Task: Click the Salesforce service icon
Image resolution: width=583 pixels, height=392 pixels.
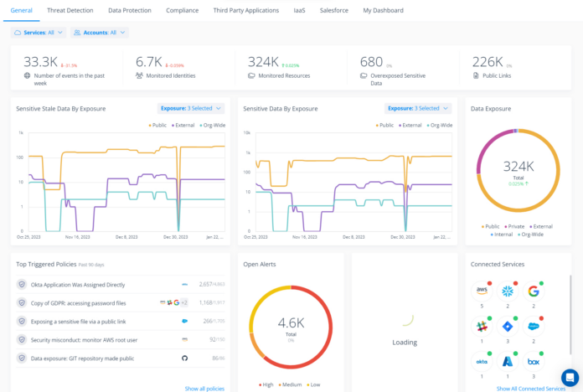Action: tap(533, 328)
